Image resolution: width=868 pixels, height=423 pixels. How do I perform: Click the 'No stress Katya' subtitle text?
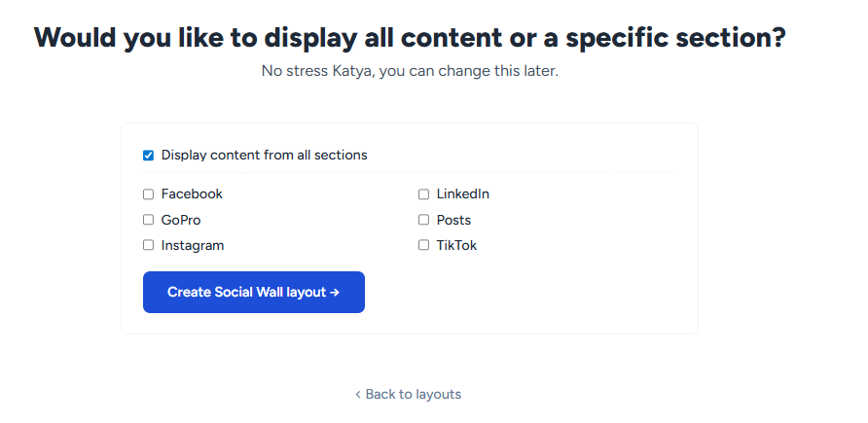410,72
